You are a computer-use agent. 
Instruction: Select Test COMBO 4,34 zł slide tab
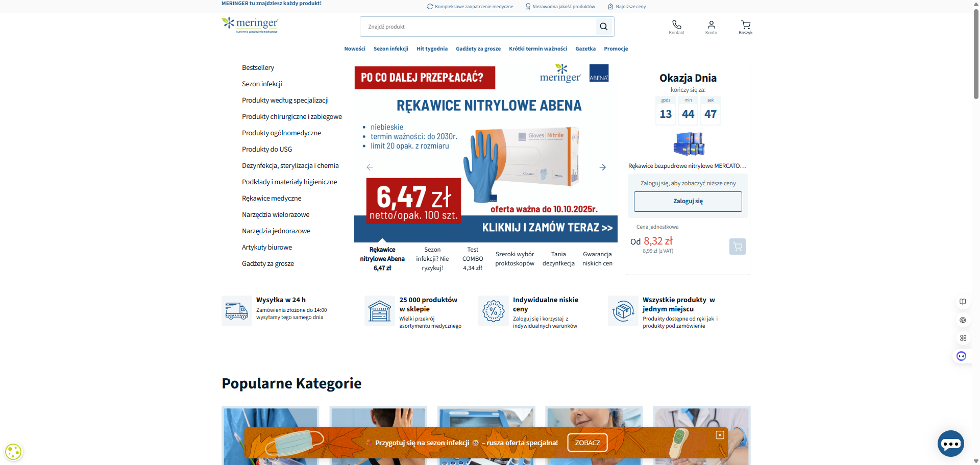pyautogui.click(x=473, y=259)
